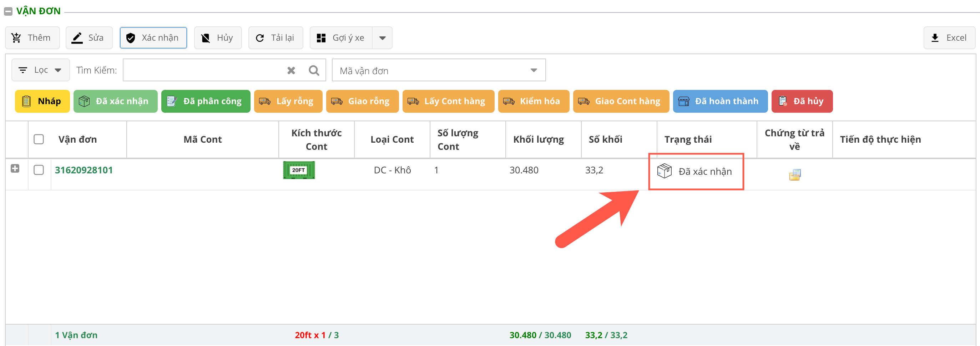Screen dimensions: 980x346
Task: Click the Sửa edit button
Action: (89, 38)
